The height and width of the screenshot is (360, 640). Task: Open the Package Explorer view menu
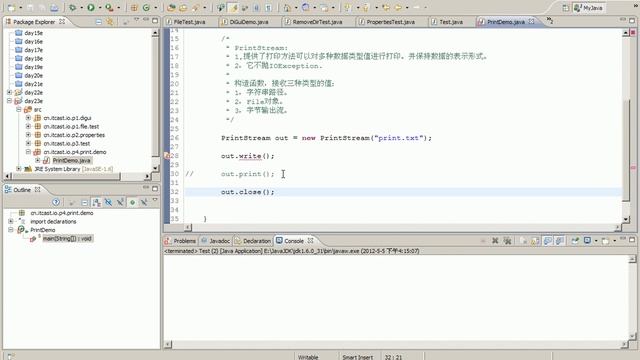136,20
